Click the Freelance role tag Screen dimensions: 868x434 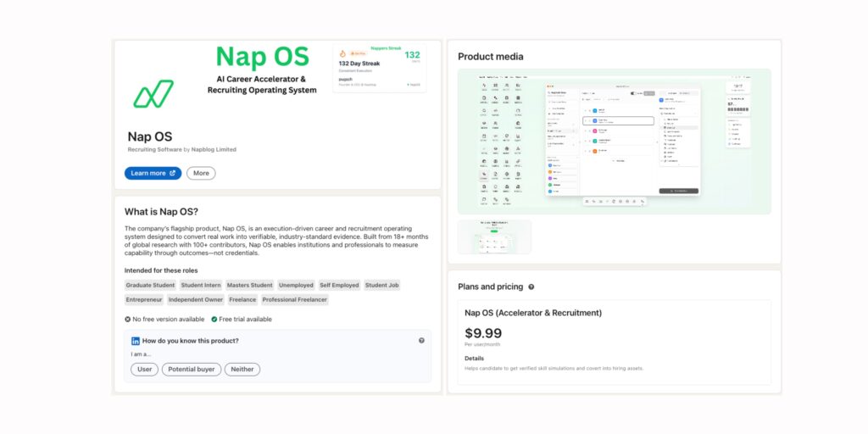click(243, 299)
